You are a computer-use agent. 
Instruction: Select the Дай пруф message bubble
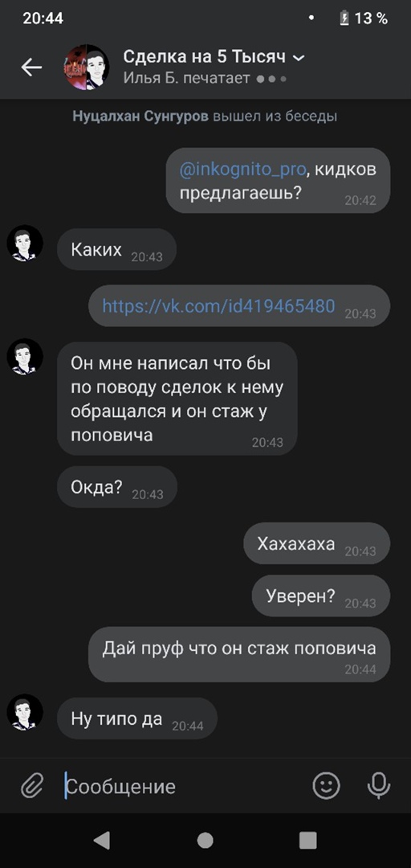pos(239,654)
